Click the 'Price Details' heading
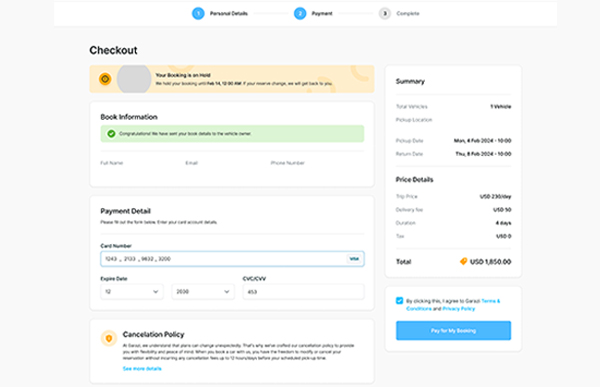Viewport: 600px width, 387px height. (x=414, y=180)
